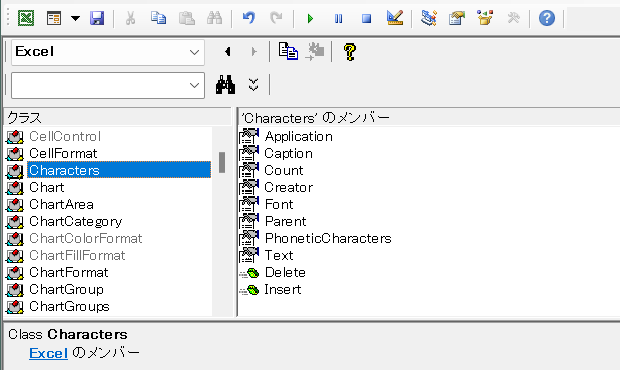Undo the last action
The image size is (620, 370).
(x=249, y=18)
